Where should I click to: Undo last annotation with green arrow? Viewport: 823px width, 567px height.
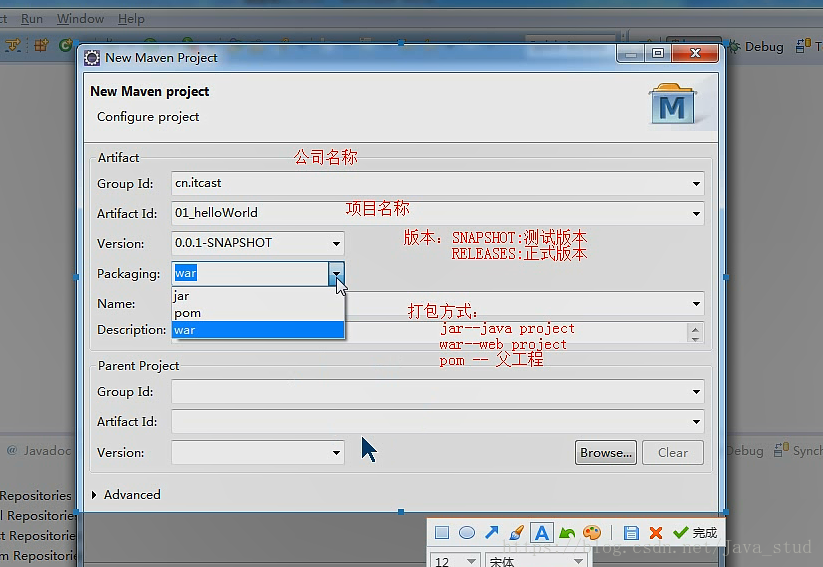(x=567, y=533)
